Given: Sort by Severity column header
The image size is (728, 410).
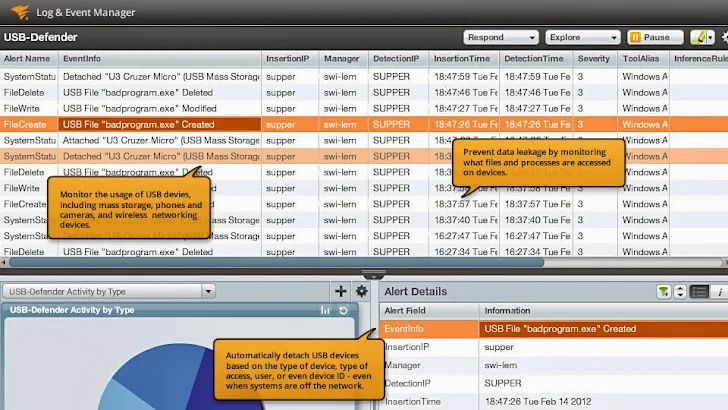Looking at the screenshot, I should [x=594, y=59].
